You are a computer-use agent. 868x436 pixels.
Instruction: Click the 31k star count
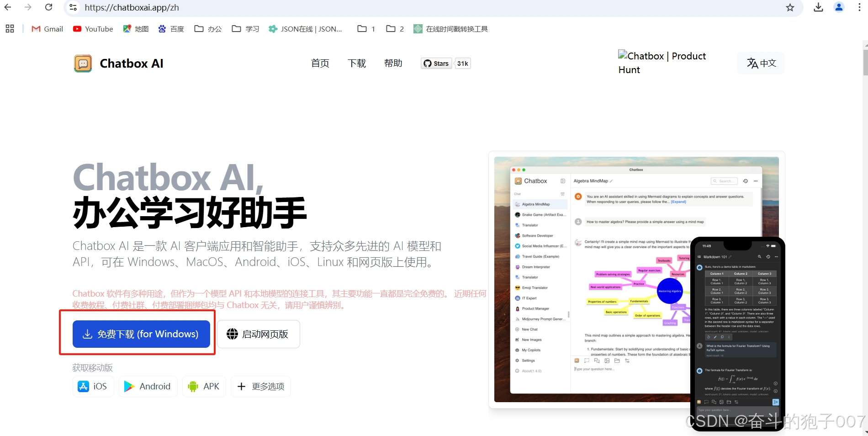463,64
